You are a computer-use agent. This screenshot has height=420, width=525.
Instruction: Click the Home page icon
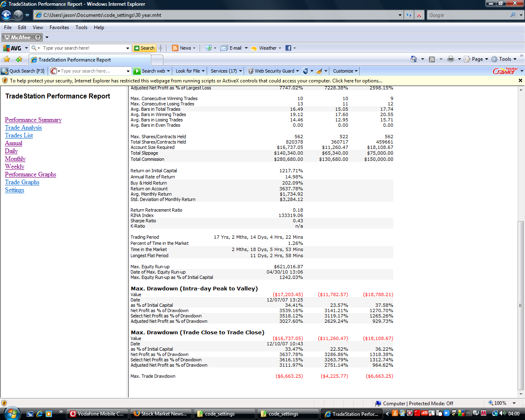click(414, 59)
